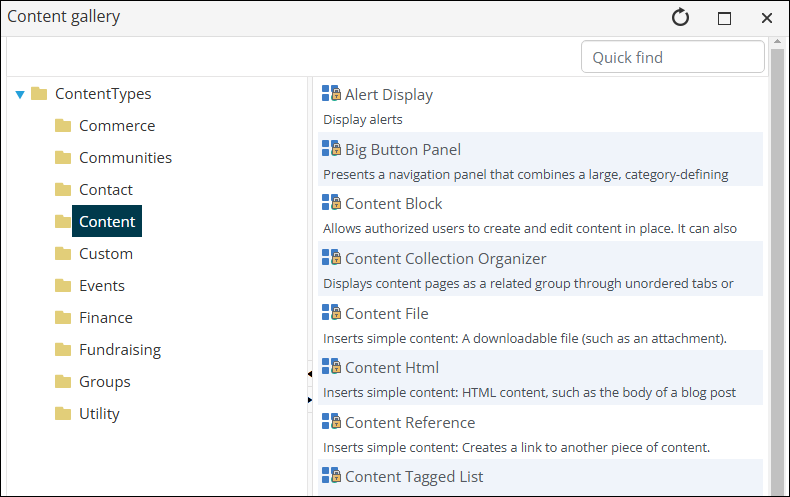790x497 pixels.
Task: Click the Alert Display content type icon
Action: (332, 93)
